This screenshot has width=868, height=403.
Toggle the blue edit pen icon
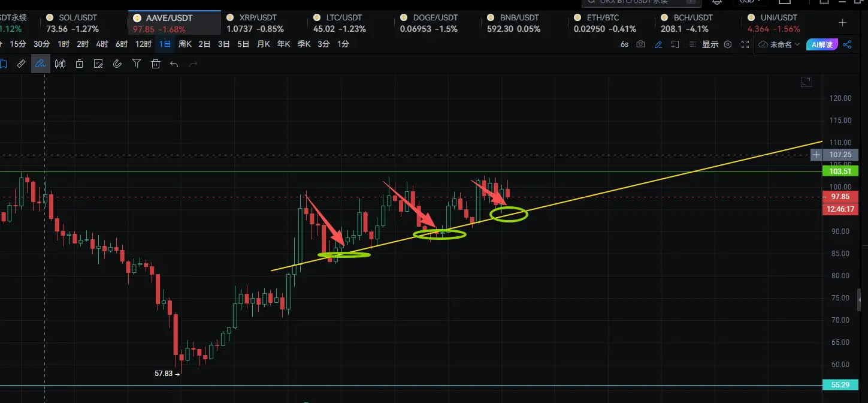(658, 44)
